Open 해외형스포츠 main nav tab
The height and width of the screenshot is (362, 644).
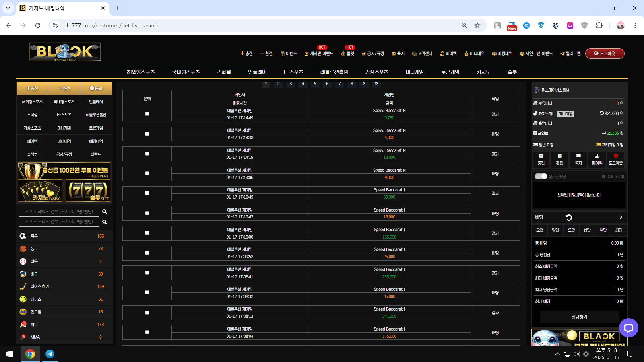[x=141, y=72]
